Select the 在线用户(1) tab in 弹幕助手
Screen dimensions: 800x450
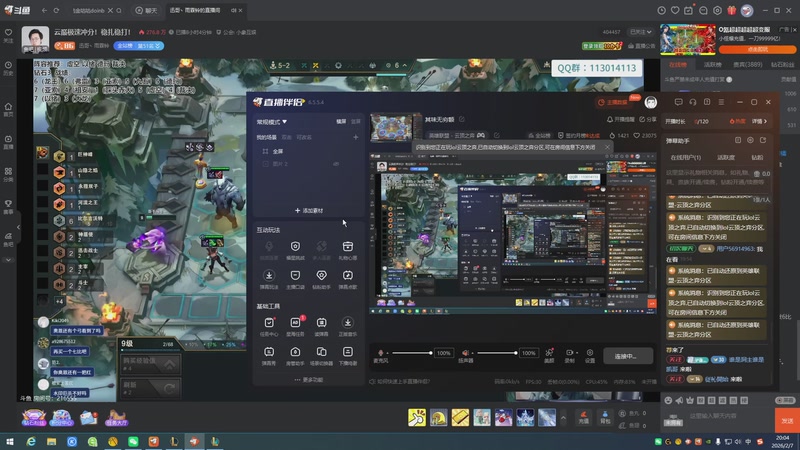[x=685, y=158]
